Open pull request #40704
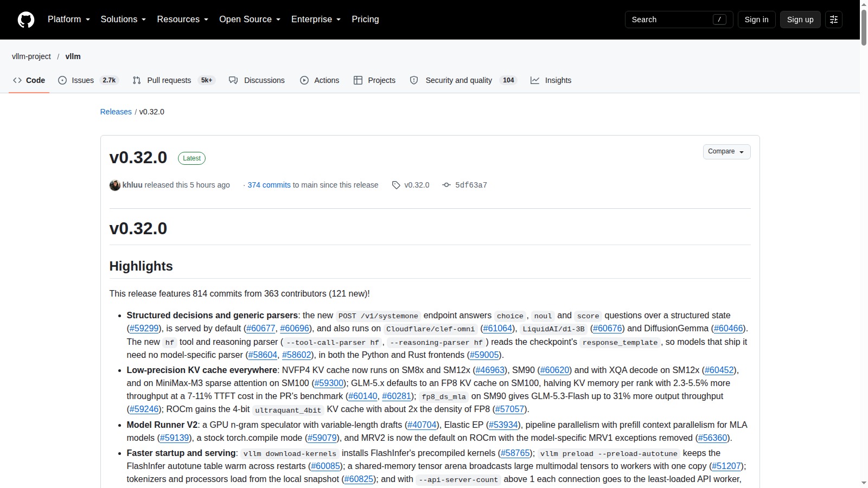This screenshot has height=488, width=868. point(422,425)
